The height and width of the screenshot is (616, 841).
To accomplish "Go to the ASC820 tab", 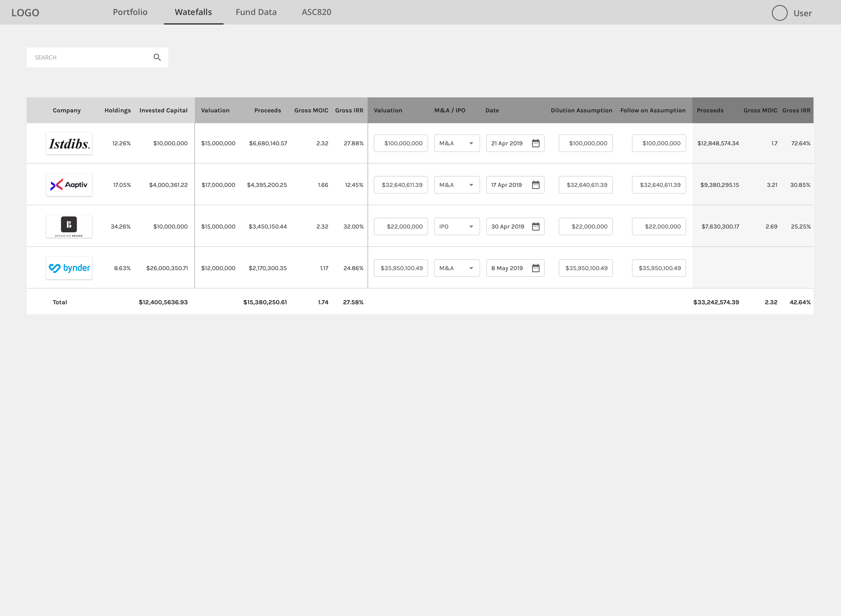I will 316,12.
